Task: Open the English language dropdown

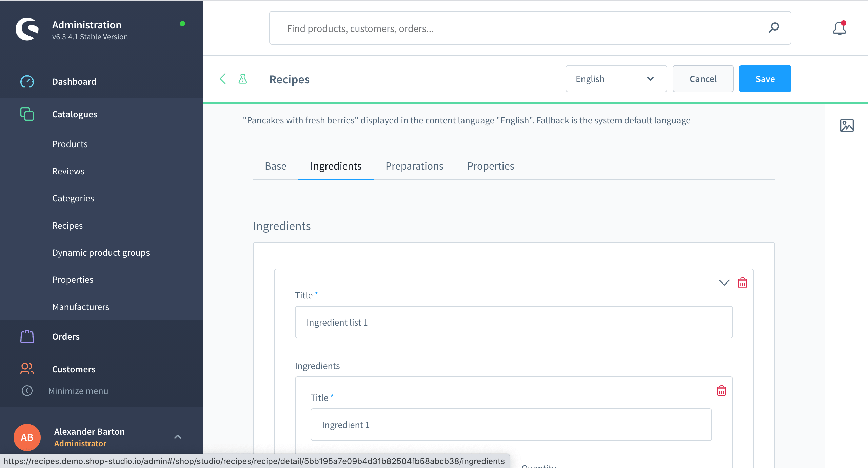Action: [616, 79]
